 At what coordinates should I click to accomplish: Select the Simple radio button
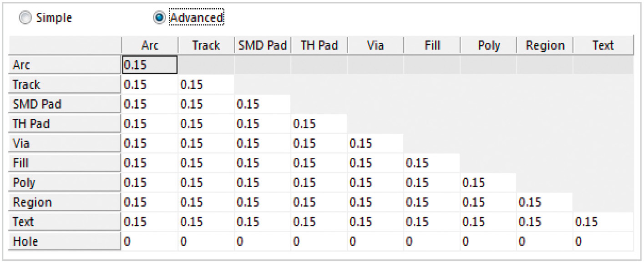(x=26, y=18)
